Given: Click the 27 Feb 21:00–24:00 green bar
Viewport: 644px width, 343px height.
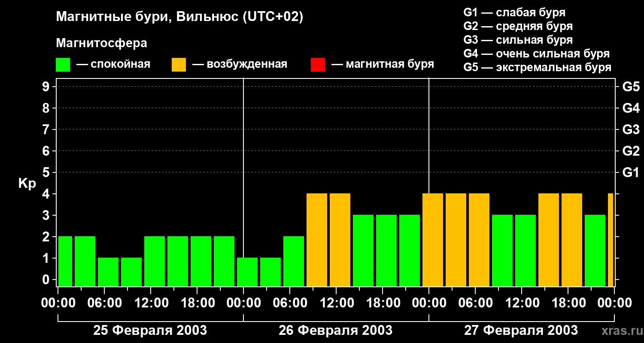Looking at the screenshot, I should (x=595, y=250).
